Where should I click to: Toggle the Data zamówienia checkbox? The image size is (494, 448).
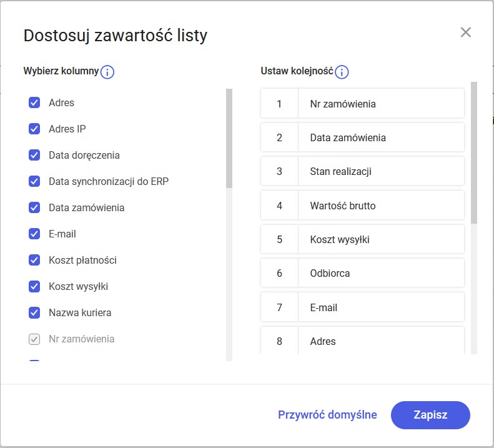(x=34, y=207)
